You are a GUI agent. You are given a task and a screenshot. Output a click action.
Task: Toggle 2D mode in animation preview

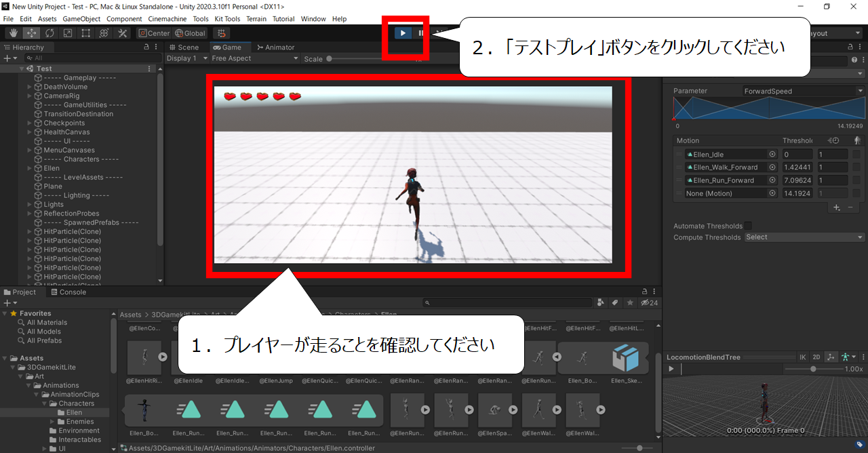[817, 357]
